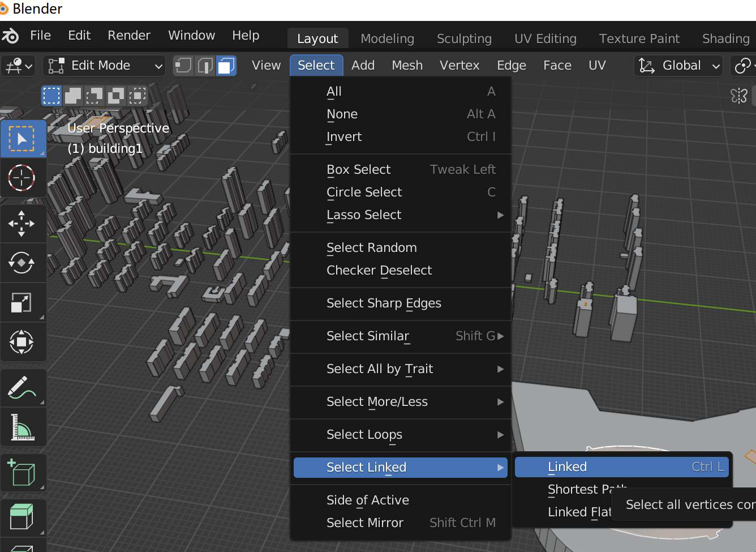The width and height of the screenshot is (756, 552).
Task: Activate the Move tool
Action: [22, 223]
